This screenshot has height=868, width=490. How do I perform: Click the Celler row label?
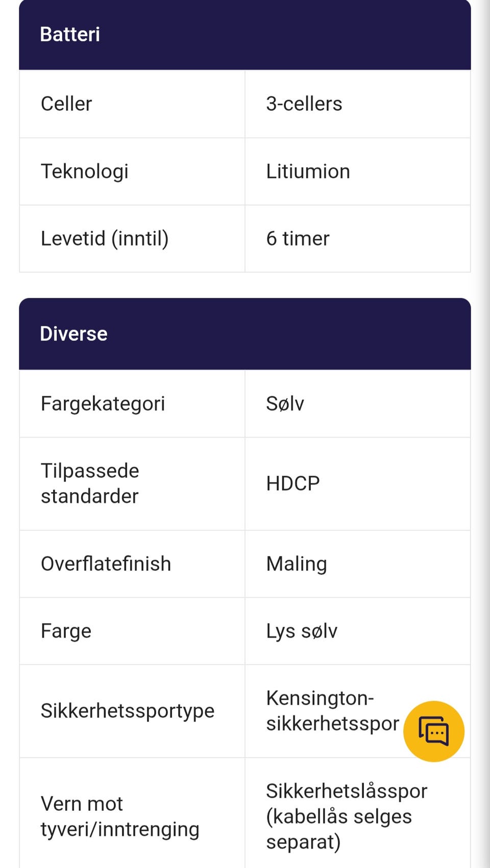click(66, 104)
